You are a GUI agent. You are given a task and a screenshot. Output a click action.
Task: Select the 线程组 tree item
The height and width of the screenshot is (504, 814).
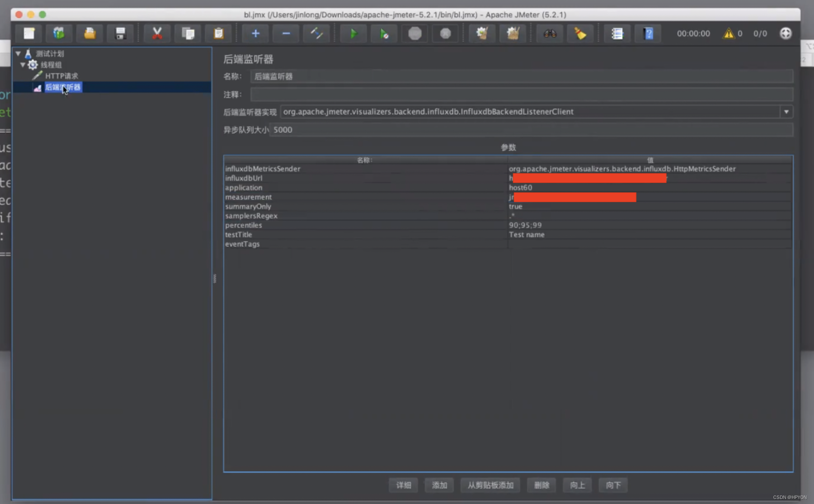51,65
